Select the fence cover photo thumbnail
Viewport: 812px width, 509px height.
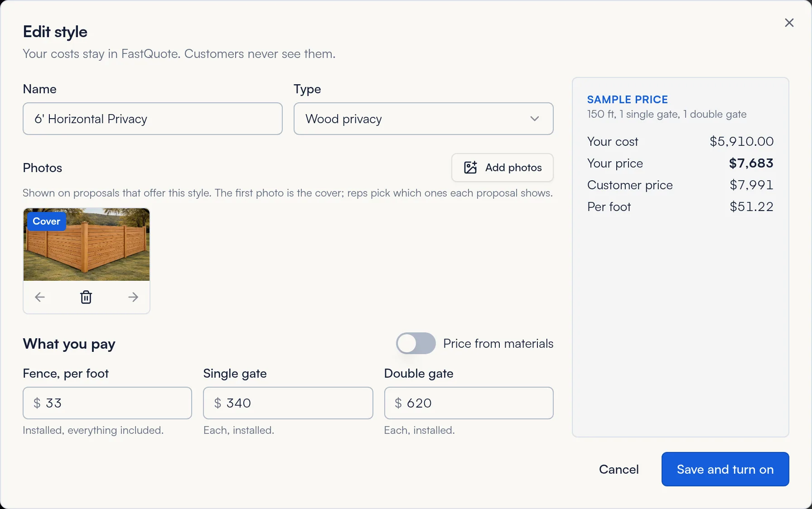click(x=87, y=245)
